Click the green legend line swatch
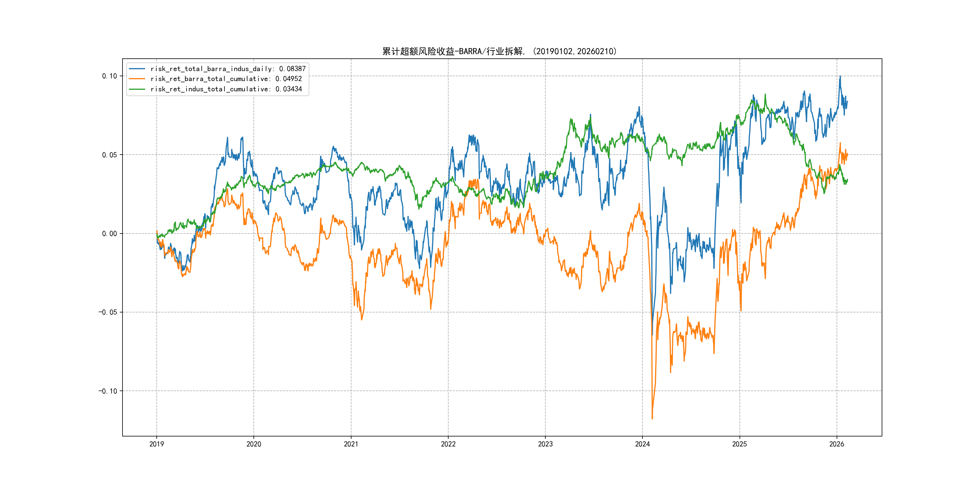 tap(137, 89)
